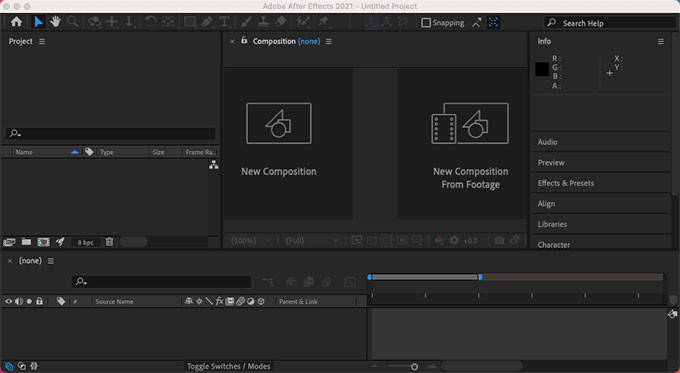Select the Clone Stamp tool
Screen dimensions: 680x373
pyautogui.click(x=263, y=22)
